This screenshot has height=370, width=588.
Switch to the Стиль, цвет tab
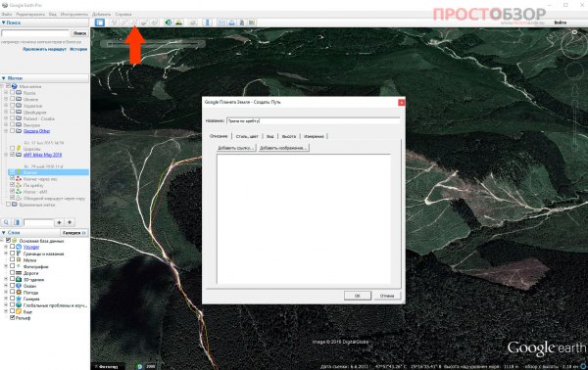pyautogui.click(x=247, y=136)
